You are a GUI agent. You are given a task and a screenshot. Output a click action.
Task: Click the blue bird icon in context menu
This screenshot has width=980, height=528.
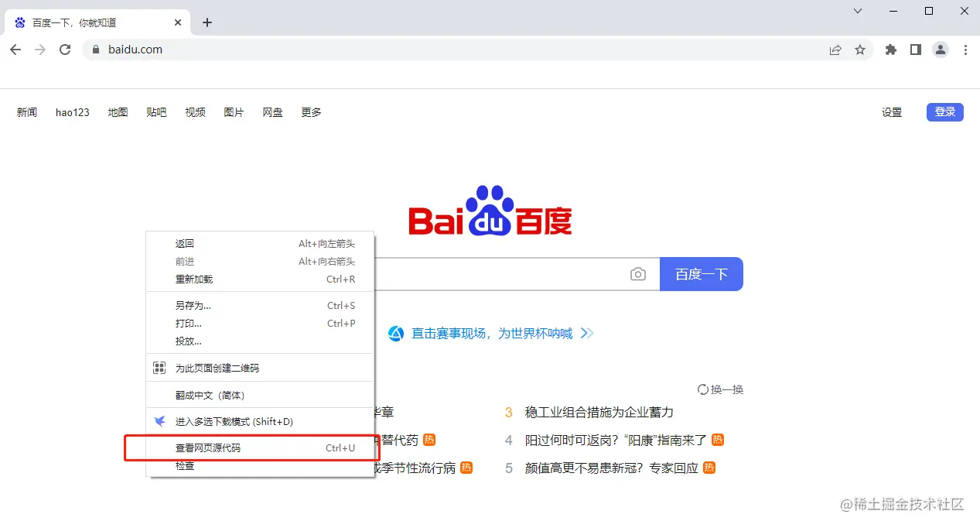pyautogui.click(x=159, y=421)
